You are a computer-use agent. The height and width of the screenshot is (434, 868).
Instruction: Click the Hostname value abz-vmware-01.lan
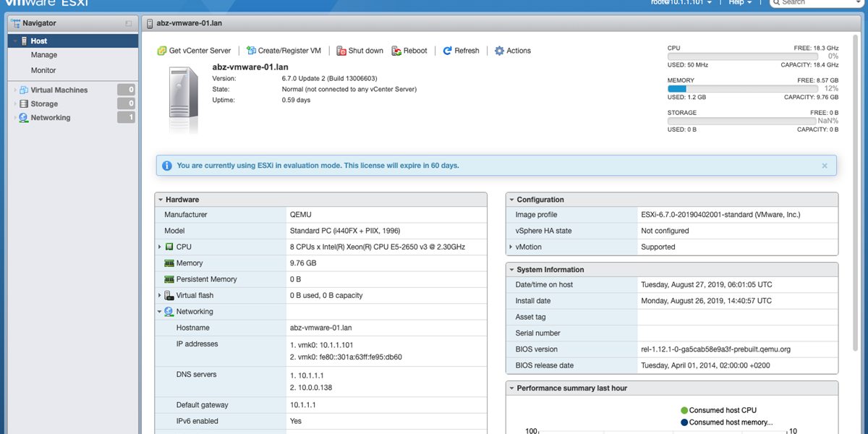coord(320,328)
